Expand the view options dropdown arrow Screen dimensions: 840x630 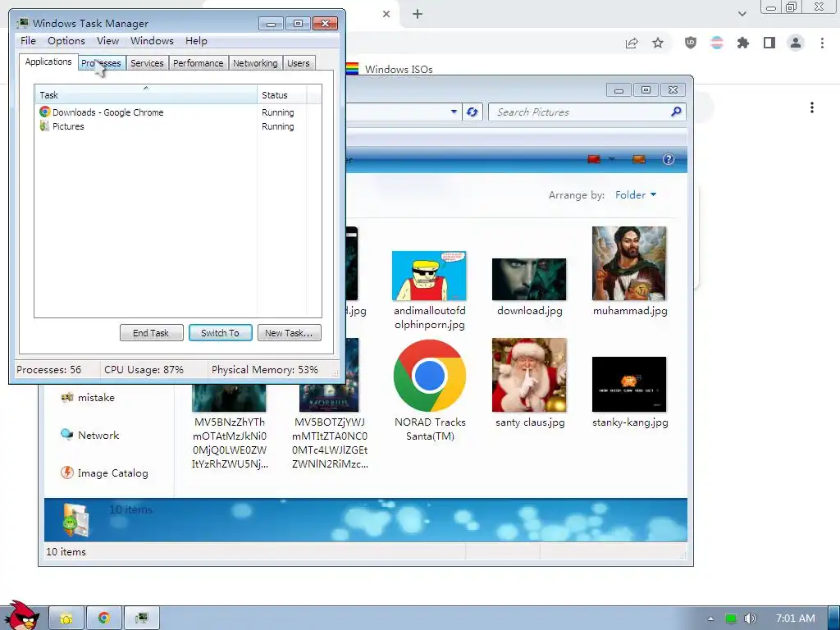pyautogui.click(x=611, y=159)
